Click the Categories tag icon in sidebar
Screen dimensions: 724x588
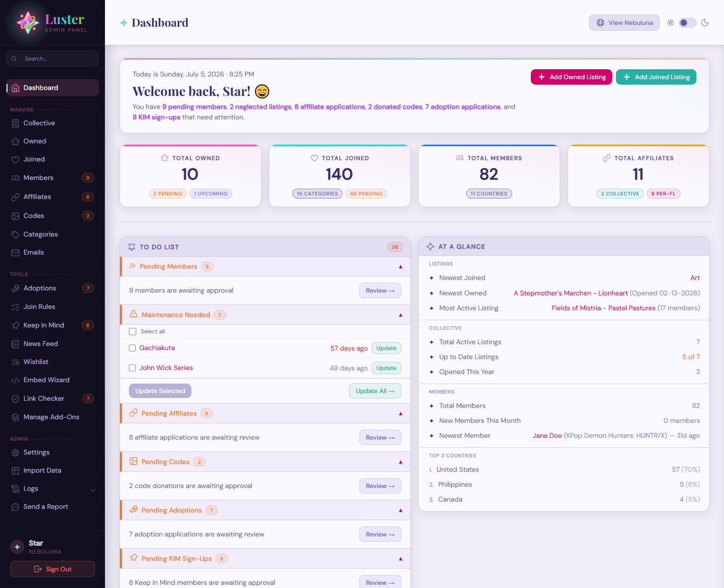(x=15, y=234)
